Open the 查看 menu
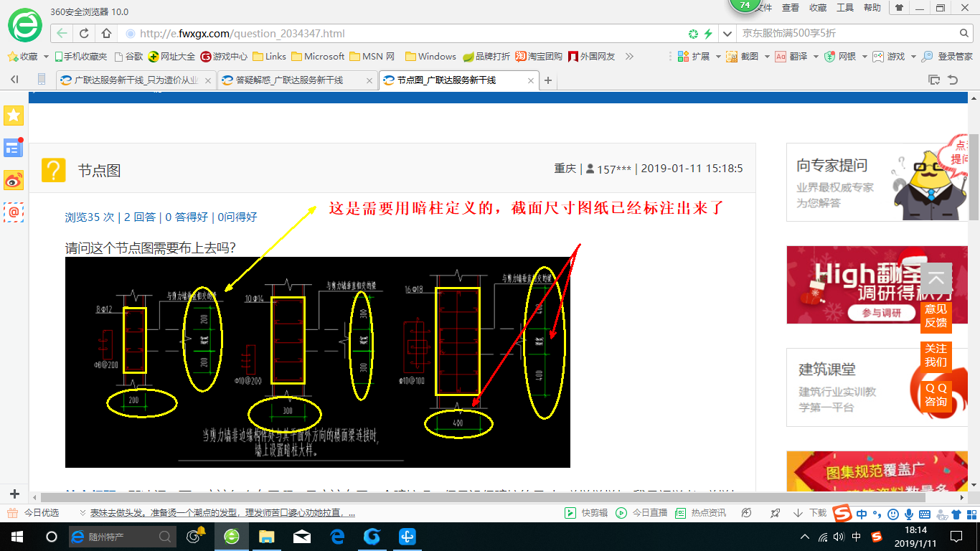The image size is (980, 551). 791,7
